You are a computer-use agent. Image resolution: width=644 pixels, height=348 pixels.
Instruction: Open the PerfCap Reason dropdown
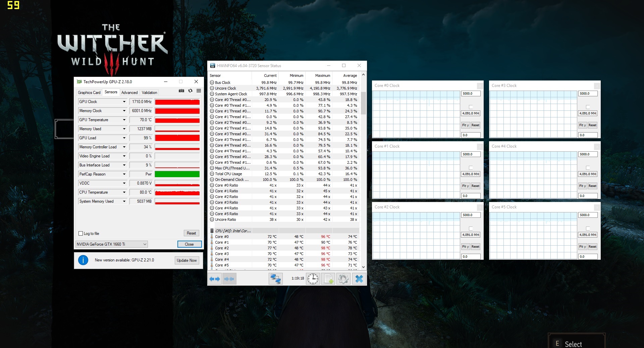pos(124,174)
